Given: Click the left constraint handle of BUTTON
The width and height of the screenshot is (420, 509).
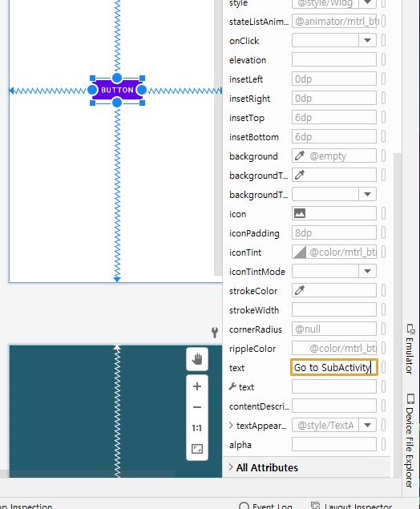Looking at the screenshot, I should (92, 91).
